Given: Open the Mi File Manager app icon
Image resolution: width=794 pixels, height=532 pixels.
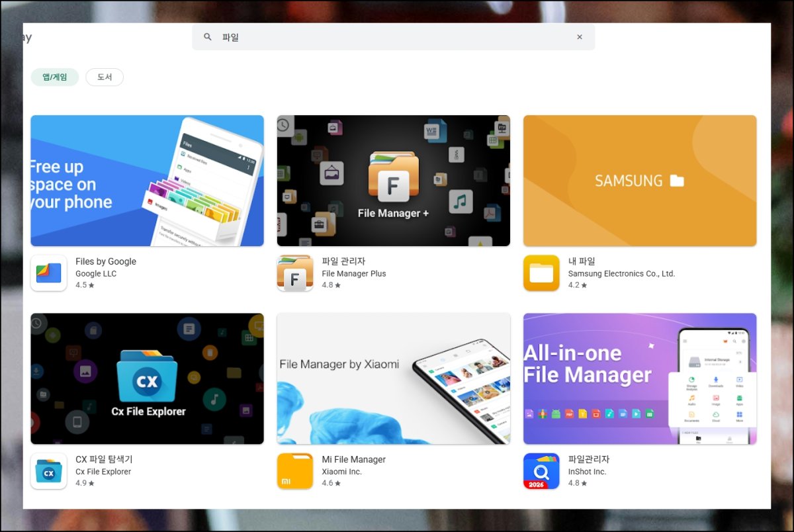Looking at the screenshot, I should click(295, 471).
